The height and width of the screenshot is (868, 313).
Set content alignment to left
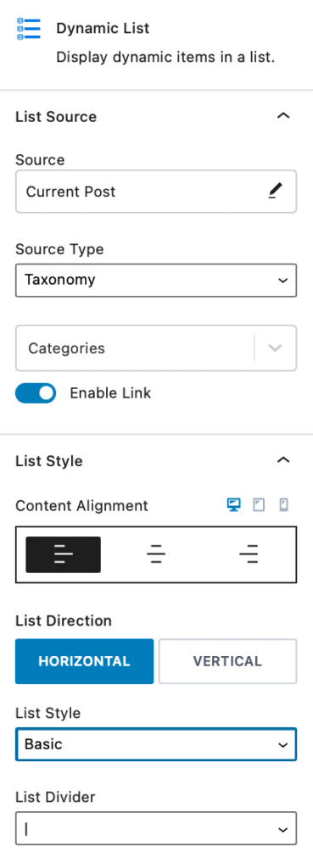point(63,554)
